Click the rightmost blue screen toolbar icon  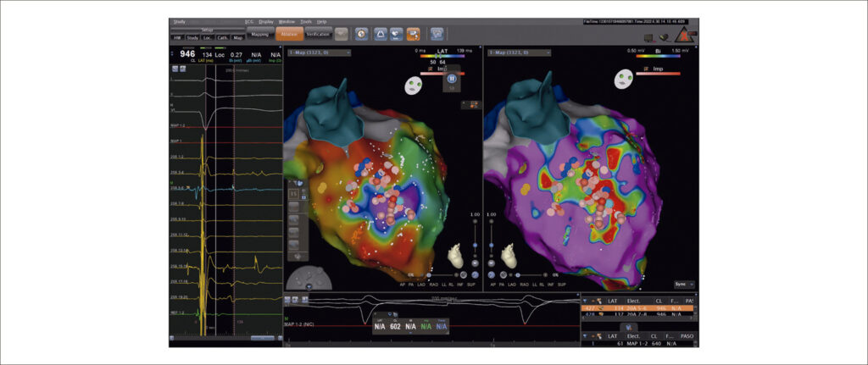(x=437, y=34)
